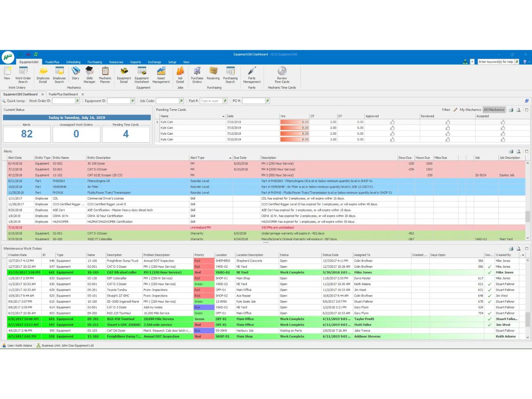Viewport: 532px width, 399px height.
Task: Toggle the All Mechanics filter
Action: coord(494,110)
